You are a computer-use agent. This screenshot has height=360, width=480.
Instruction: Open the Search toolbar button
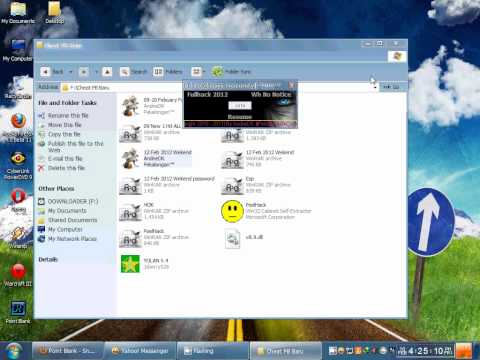coord(133,72)
